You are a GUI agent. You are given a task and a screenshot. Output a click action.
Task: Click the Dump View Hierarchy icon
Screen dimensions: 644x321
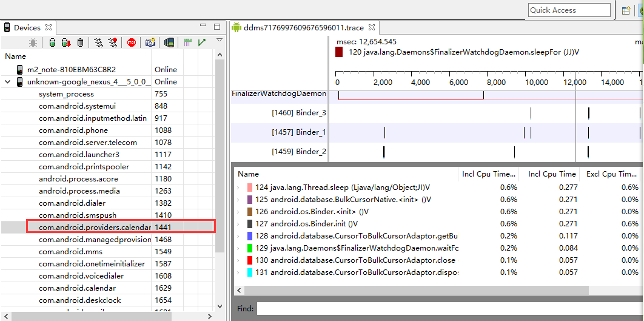coord(169,42)
